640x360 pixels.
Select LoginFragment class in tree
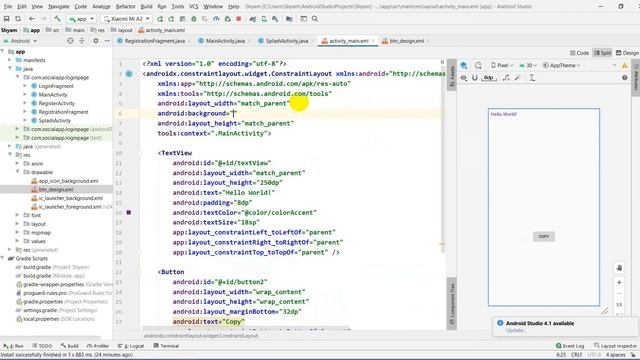click(x=56, y=86)
